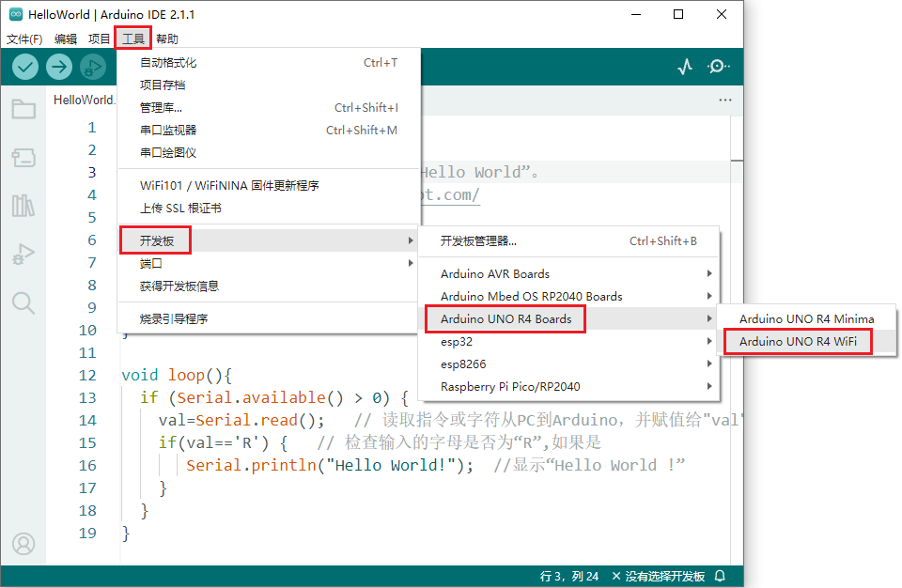Click the editor vertical scrollbar
Viewport: 902px width, 588px height.
tap(737, 339)
